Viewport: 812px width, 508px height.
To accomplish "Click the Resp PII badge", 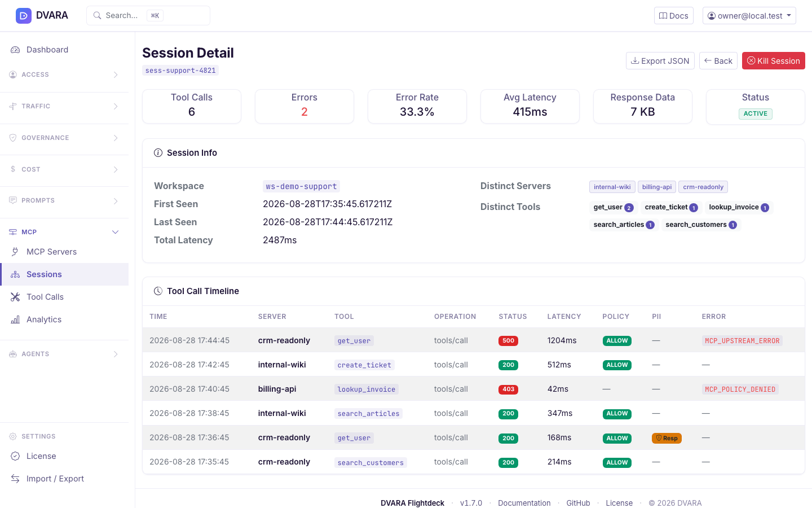I will click(x=667, y=438).
